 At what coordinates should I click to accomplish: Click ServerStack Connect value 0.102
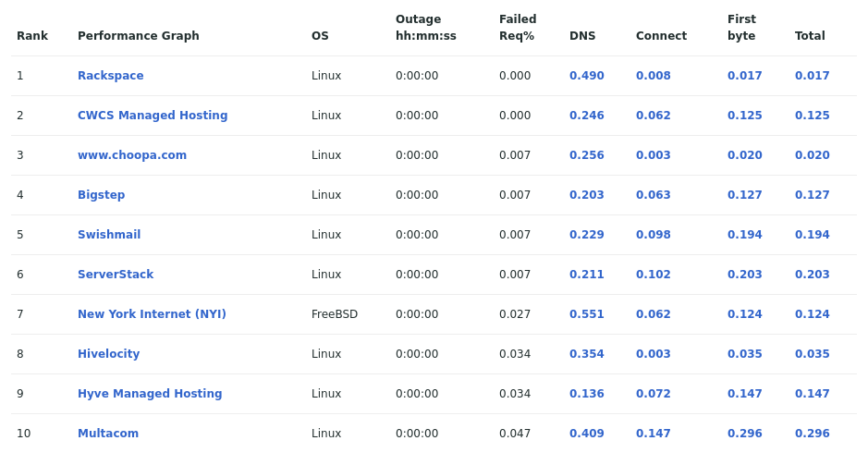(x=654, y=275)
